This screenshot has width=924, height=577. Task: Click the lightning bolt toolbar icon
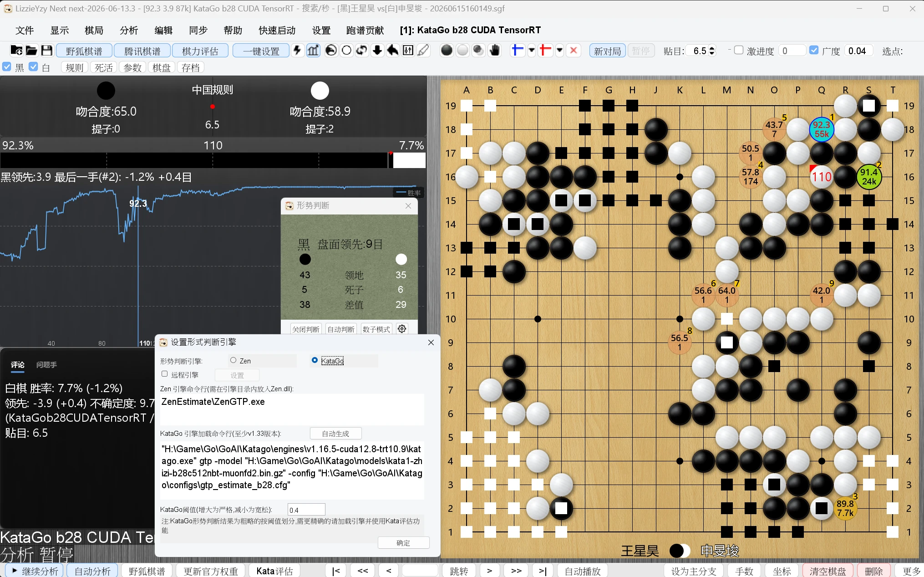pos(297,51)
